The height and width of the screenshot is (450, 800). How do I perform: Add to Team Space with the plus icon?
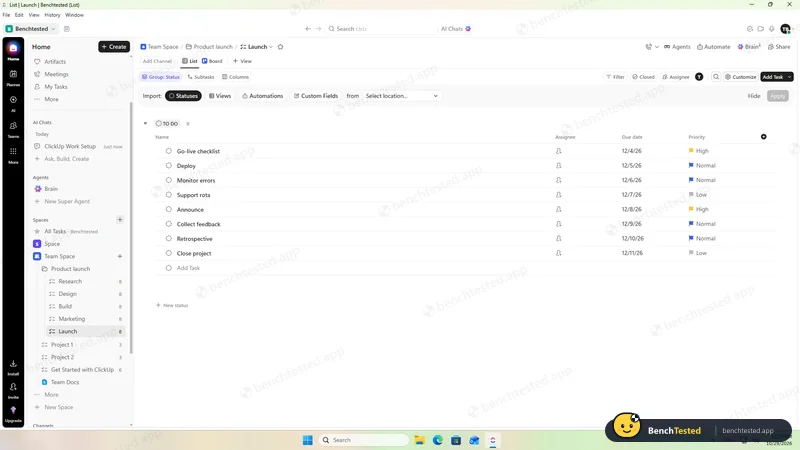tap(120, 256)
